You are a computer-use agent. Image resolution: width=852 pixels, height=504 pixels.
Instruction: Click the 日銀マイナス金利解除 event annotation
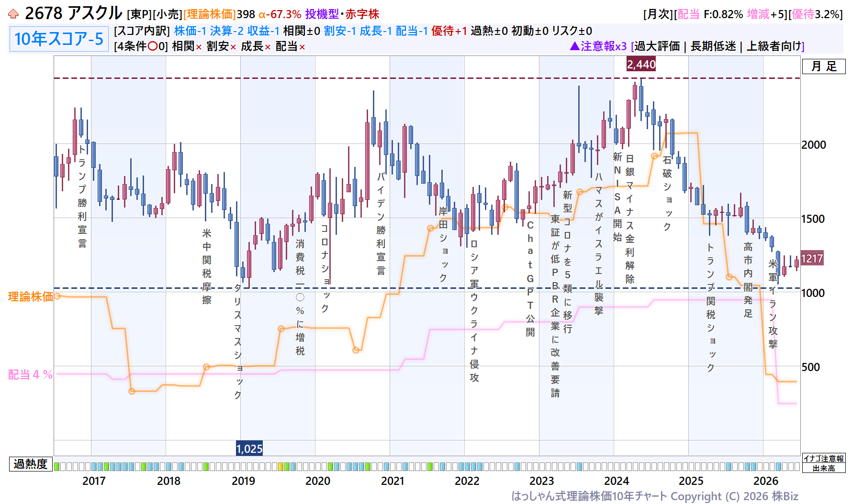tap(630, 219)
